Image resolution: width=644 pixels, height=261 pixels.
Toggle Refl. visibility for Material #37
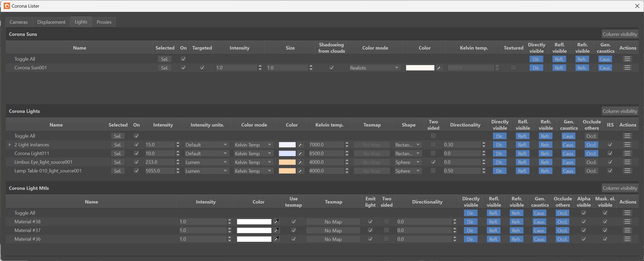pos(493,230)
